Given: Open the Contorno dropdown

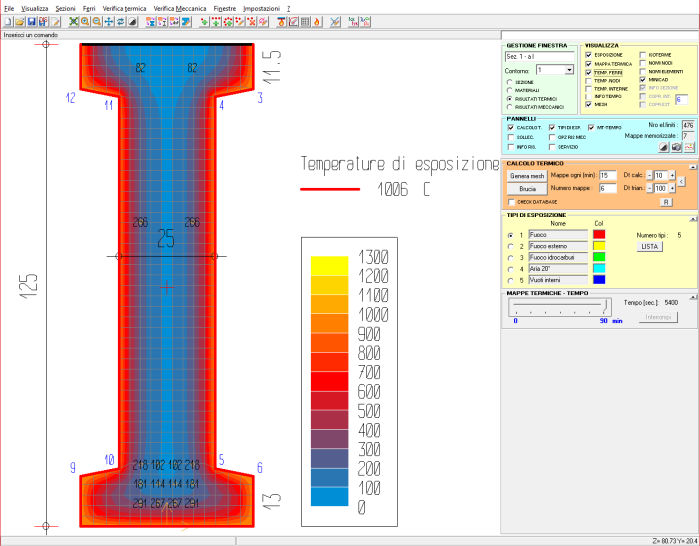Looking at the screenshot, I should click(x=569, y=71).
